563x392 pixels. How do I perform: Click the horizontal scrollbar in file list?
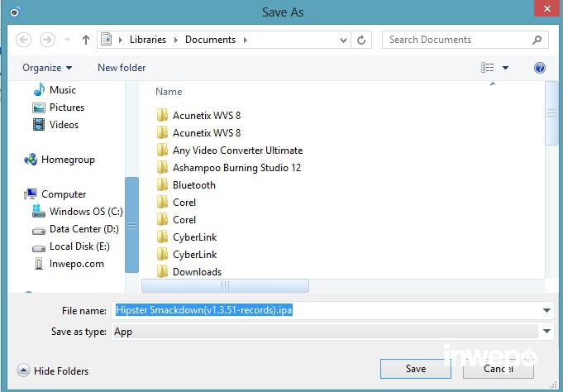coord(225,285)
